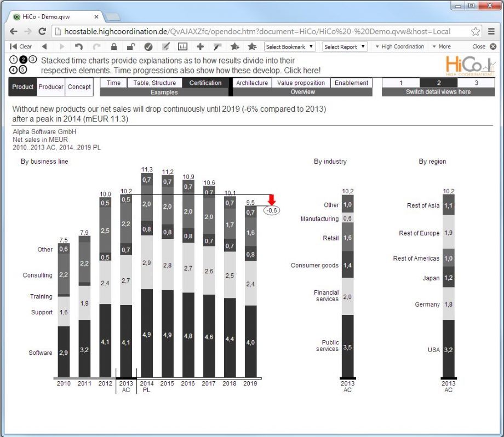This screenshot has width=504, height=437.
Task: Select the Back step icon in the toolbar
Action: pyautogui.click(x=43, y=47)
